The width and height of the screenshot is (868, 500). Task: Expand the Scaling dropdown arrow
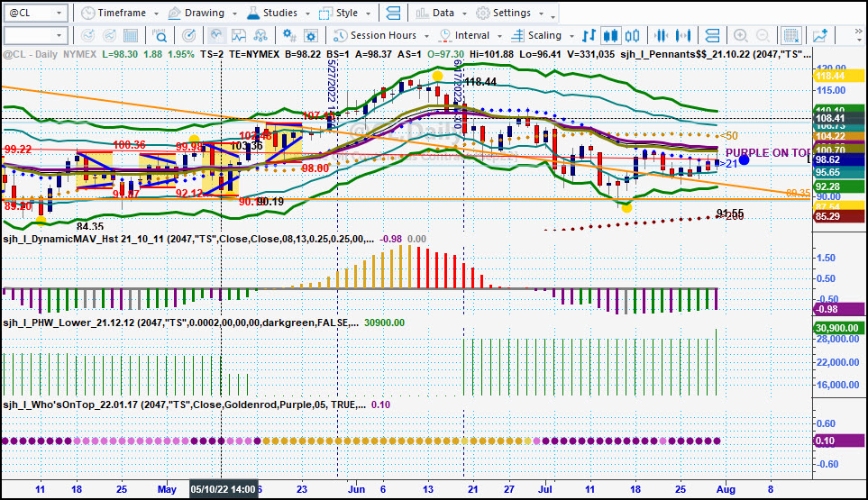click(571, 36)
